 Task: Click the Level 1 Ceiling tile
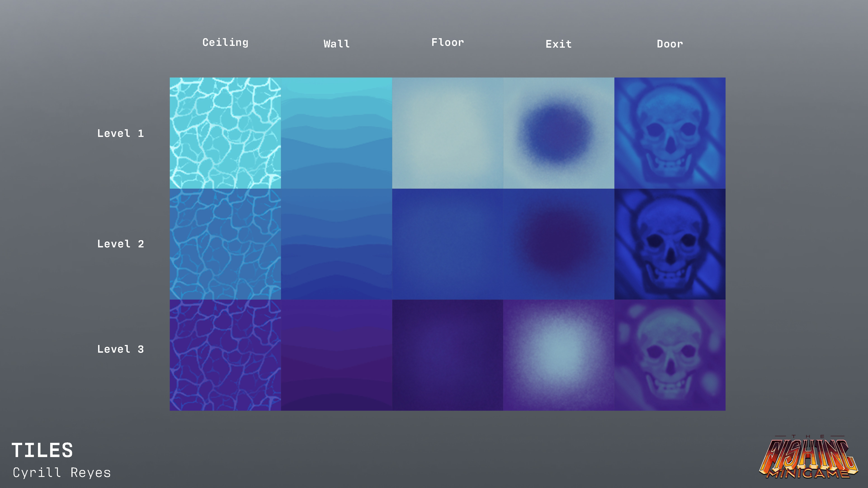tap(225, 133)
